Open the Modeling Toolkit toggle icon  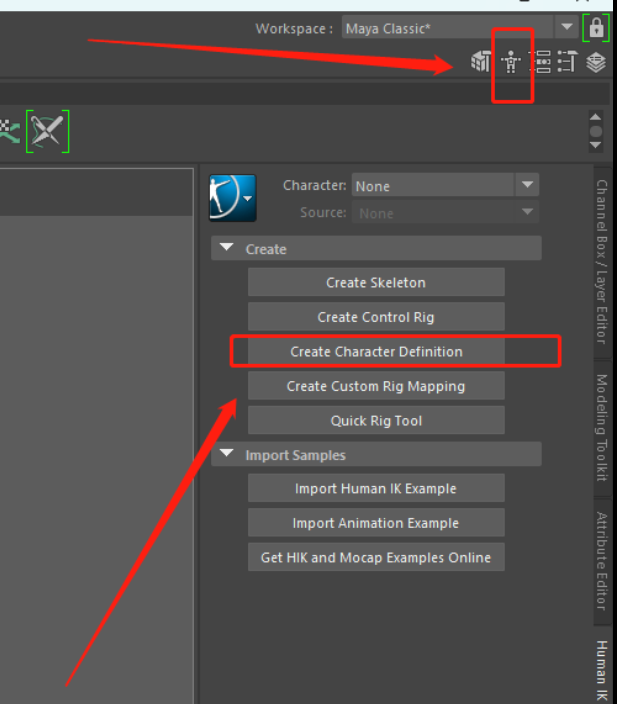[480, 62]
